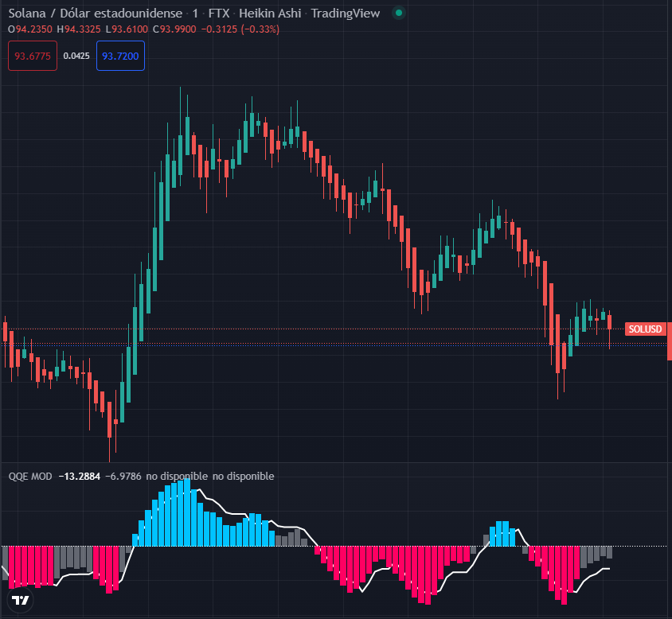Click the open price O94.2350
This screenshot has height=619, width=672.
[x=30, y=29]
